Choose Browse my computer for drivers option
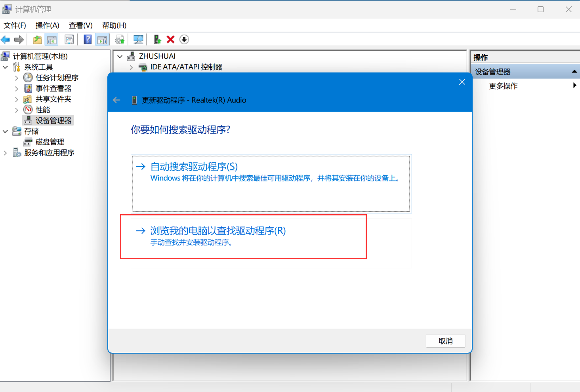This screenshot has width=580, height=392. 271,243
